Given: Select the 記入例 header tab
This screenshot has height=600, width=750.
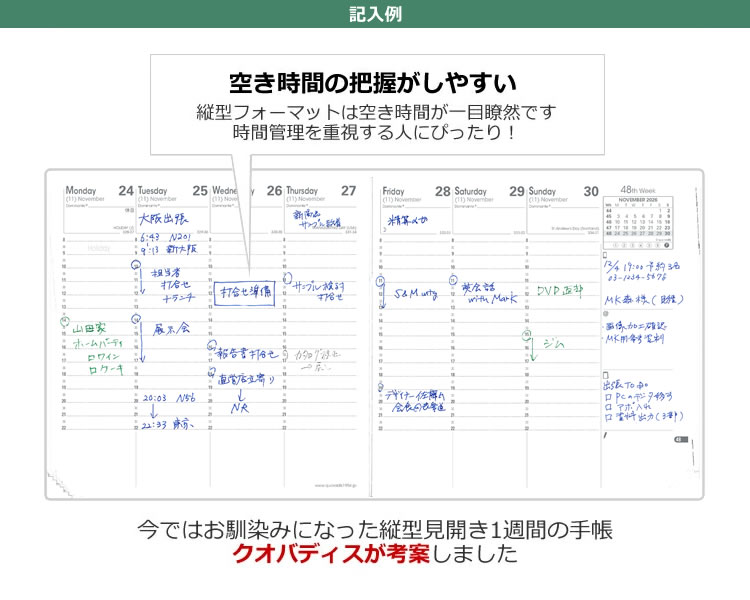Looking at the screenshot, I should (375, 14).
